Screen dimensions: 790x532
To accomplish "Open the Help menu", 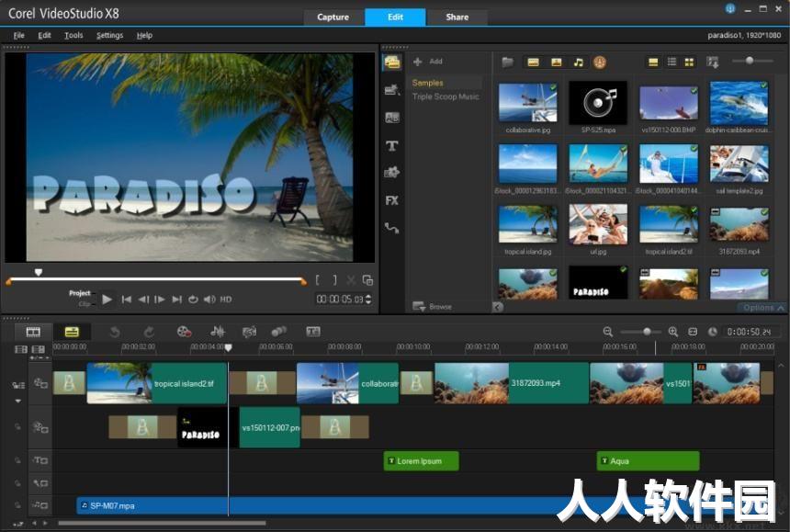I will tap(144, 35).
